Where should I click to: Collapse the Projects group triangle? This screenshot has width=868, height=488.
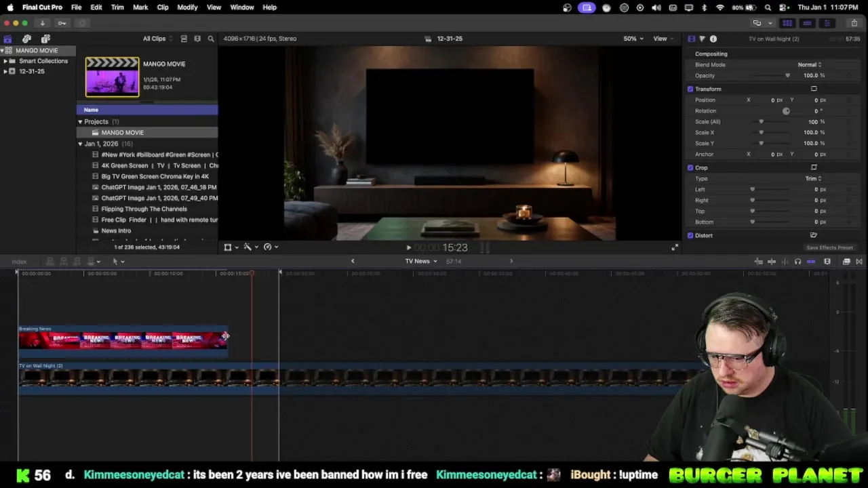click(x=80, y=122)
